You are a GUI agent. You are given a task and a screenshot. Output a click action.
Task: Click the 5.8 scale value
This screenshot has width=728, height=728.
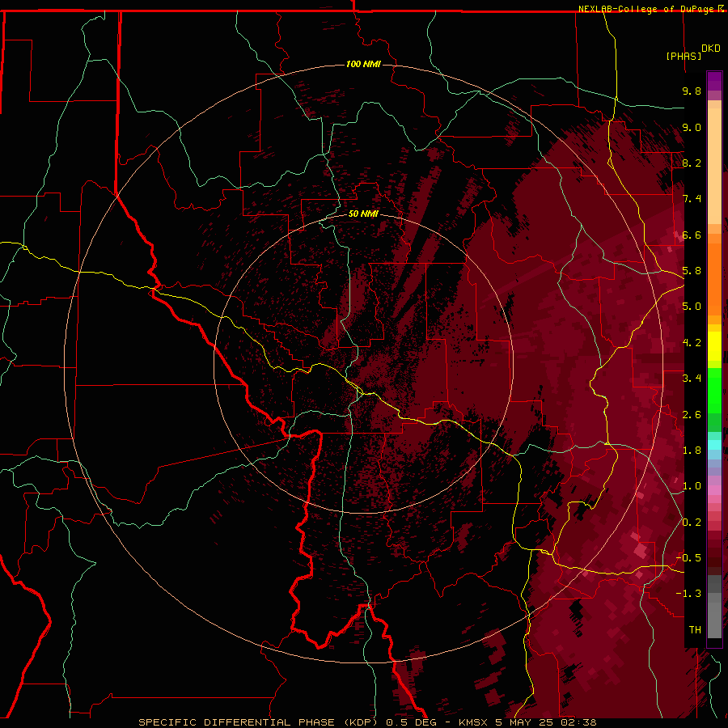point(692,271)
